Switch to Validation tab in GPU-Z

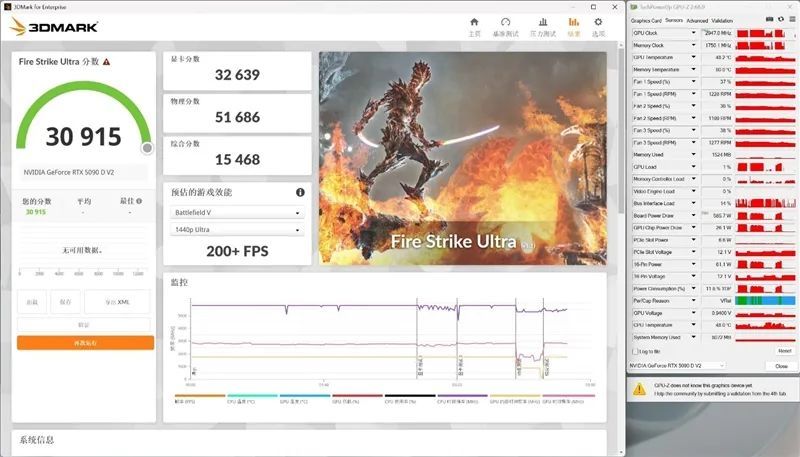pyautogui.click(x=722, y=21)
